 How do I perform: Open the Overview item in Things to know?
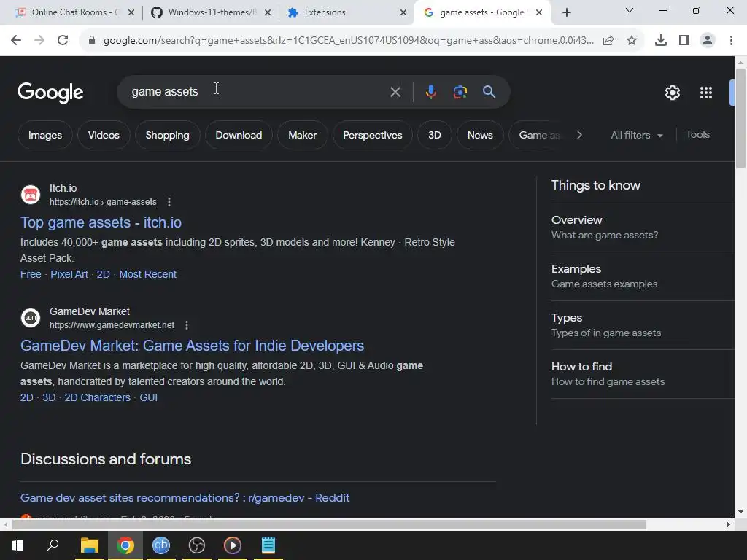[642, 227]
